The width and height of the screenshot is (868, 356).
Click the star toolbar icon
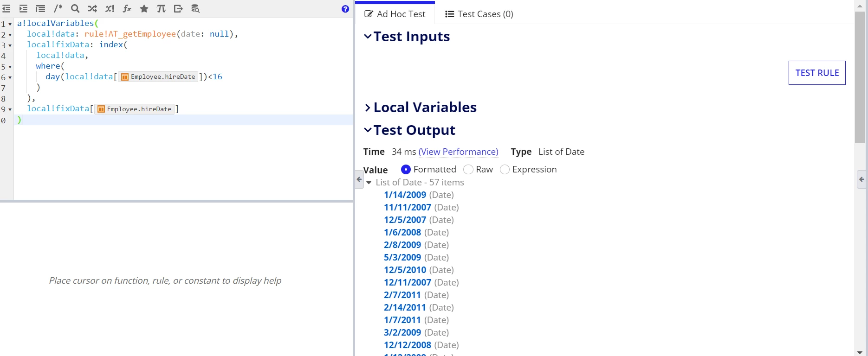coord(144,9)
